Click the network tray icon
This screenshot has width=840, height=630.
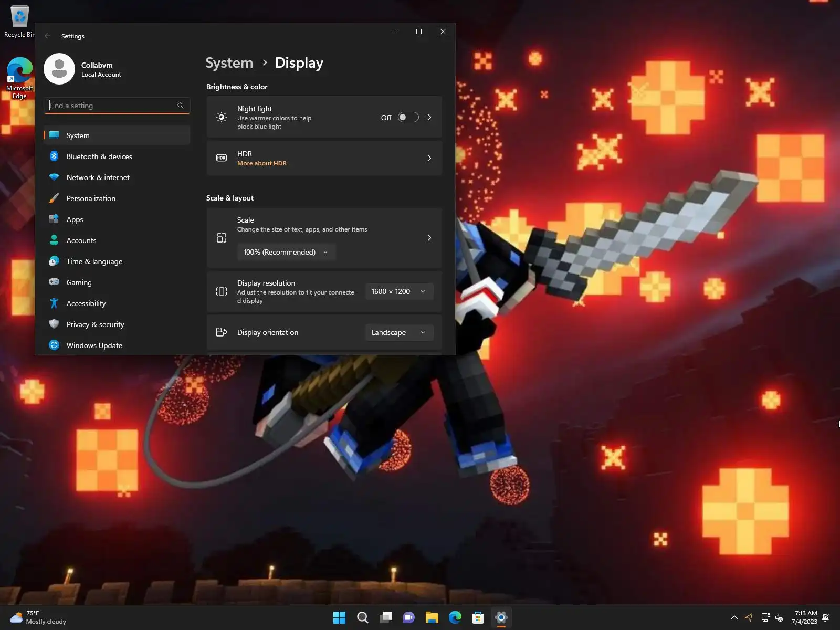coord(765,617)
